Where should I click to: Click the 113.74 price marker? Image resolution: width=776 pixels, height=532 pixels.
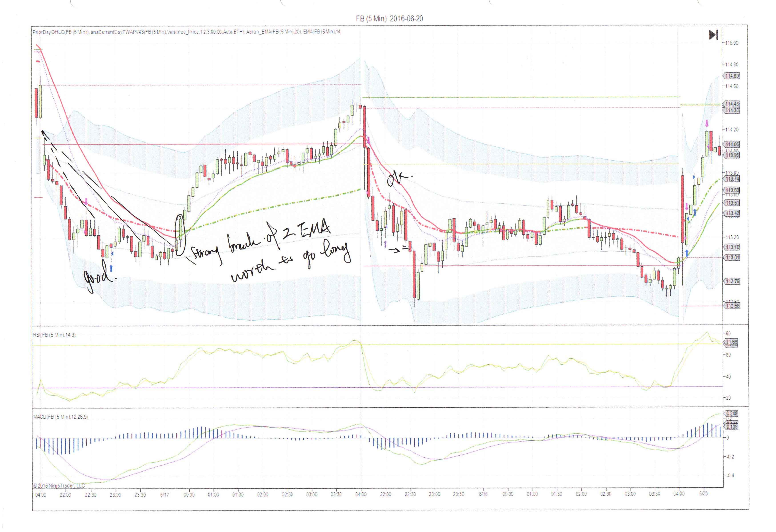pos(732,179)
